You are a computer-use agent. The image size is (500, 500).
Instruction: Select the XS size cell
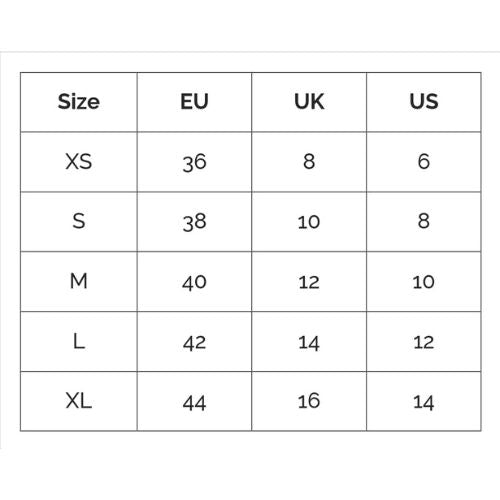point(79,162)
